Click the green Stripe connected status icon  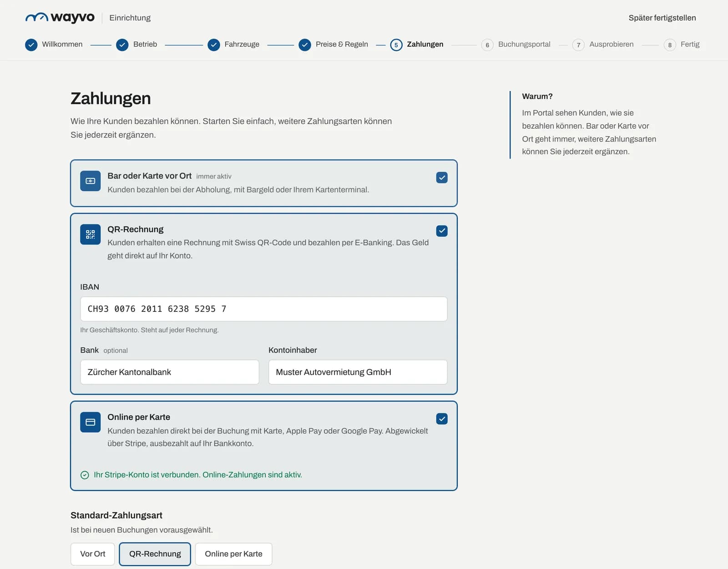click(x=85, y=475)
